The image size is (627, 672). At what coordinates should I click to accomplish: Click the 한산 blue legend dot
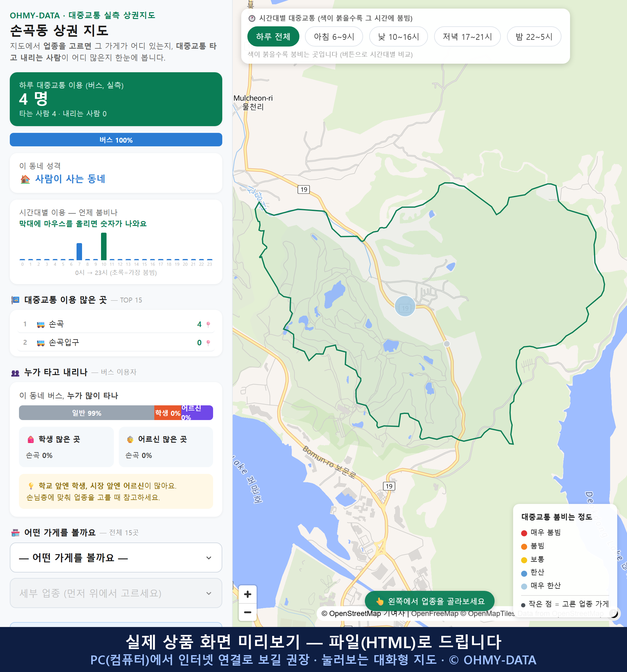pos(524,573)
